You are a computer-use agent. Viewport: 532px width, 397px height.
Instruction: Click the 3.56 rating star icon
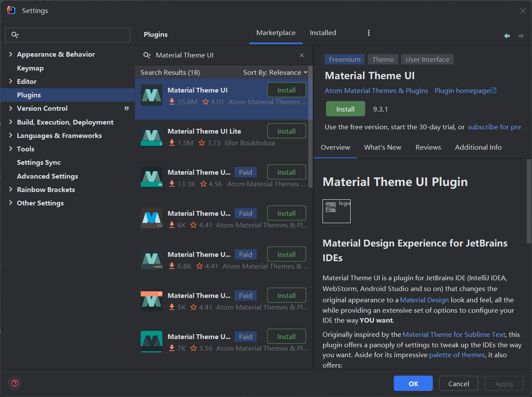pyautogui.click(x=193, y=349)
